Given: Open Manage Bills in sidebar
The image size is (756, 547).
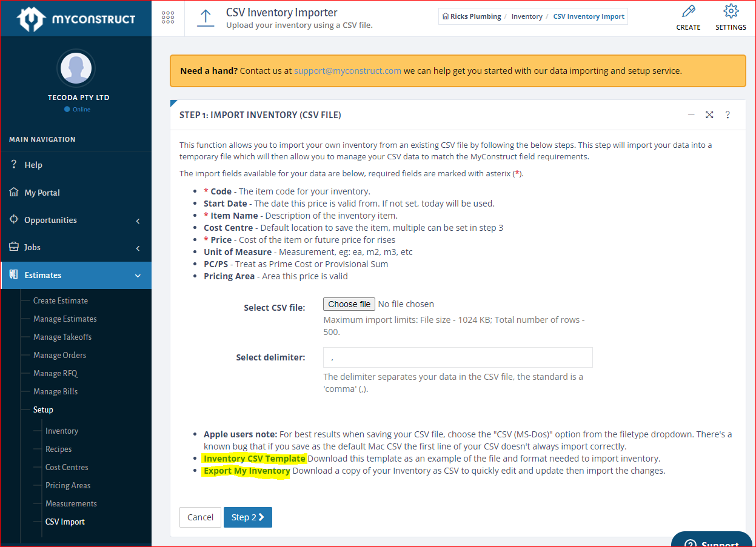Looking at the screenshot, I should (55, 391).
